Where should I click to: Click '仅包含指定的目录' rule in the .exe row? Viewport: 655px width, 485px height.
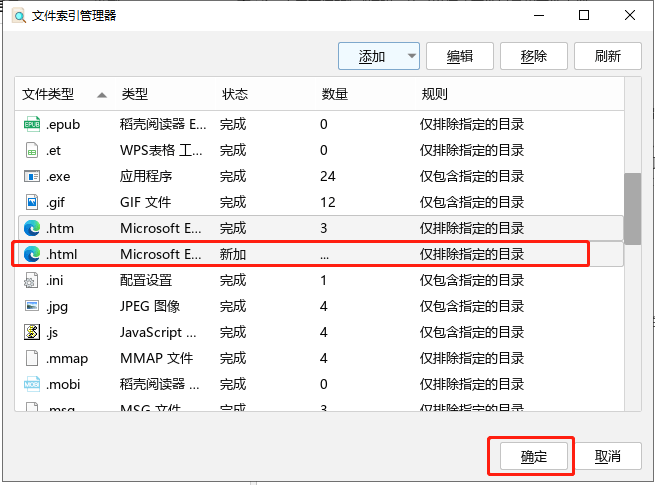472,176
